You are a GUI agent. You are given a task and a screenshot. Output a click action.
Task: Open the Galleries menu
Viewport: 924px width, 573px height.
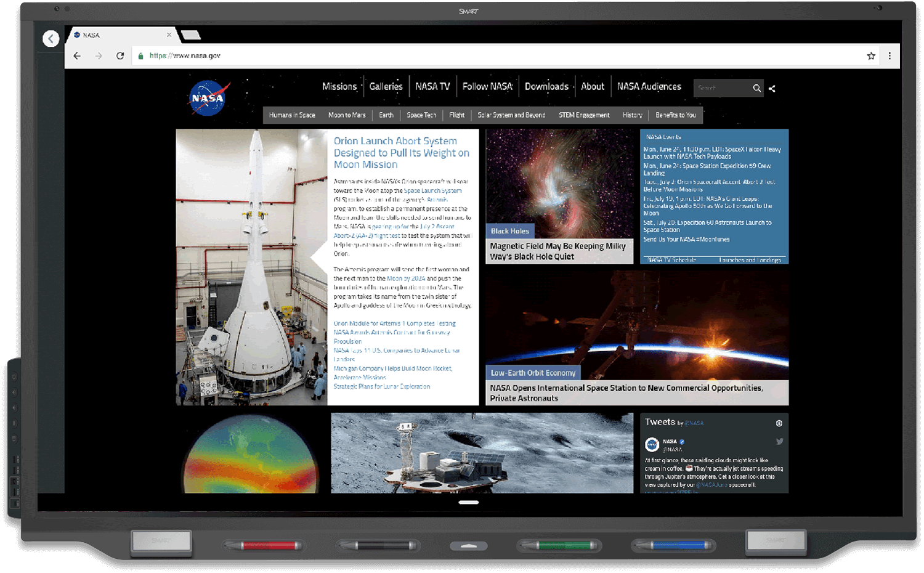[x=386, y=87]
